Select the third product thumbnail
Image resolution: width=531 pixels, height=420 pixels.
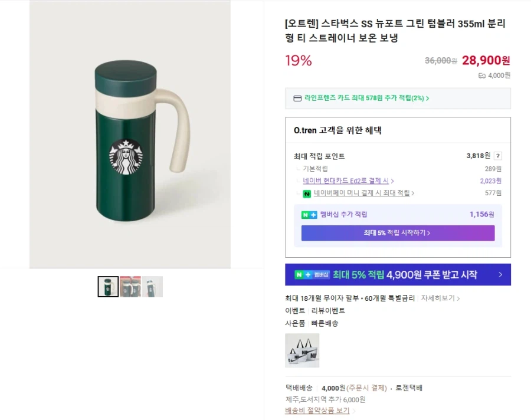tap(153, 287)
